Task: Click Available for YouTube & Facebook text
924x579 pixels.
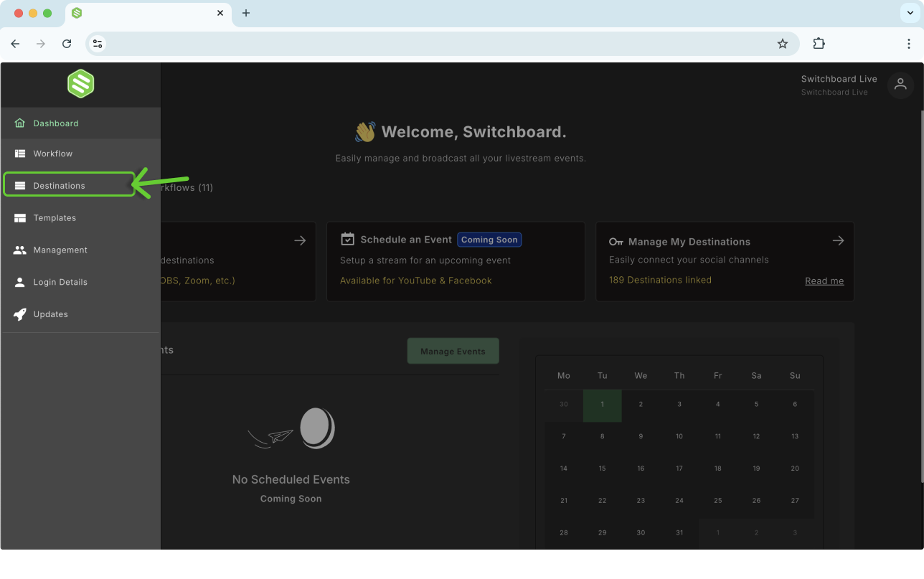Action: pyautogui.click(x=416, y=281)
